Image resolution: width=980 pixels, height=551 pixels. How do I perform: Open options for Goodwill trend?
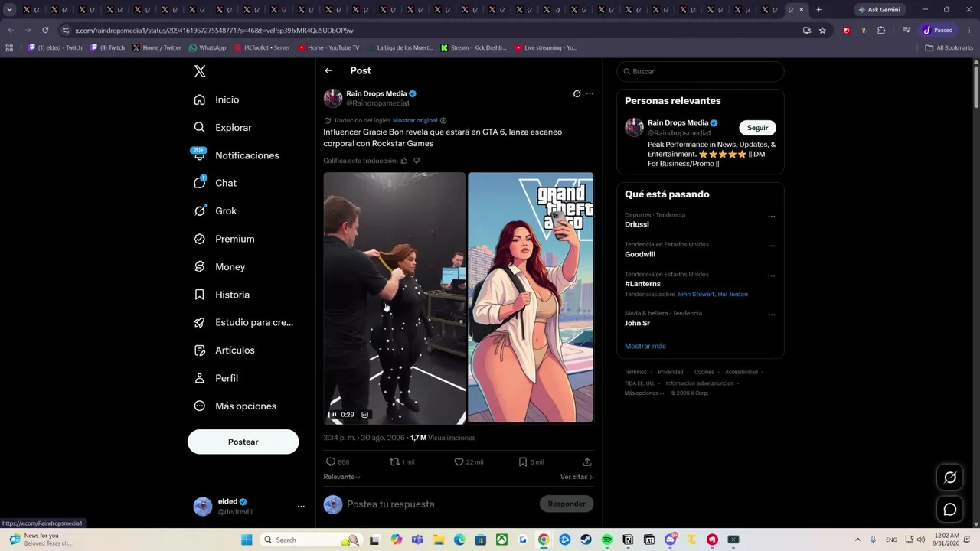click(x=771, y=246)
